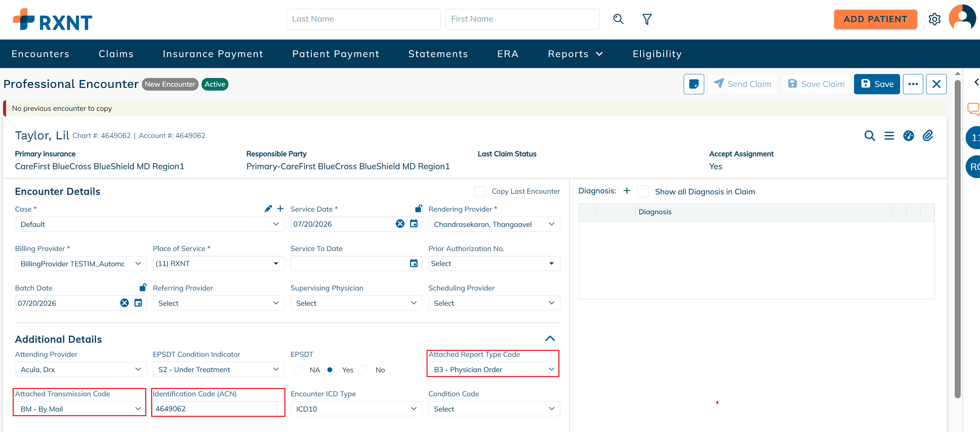The image size is (980, 432).
Task: Toggle the Service Date lock icon
Action: pyautogui.click(x=418, y=208)
